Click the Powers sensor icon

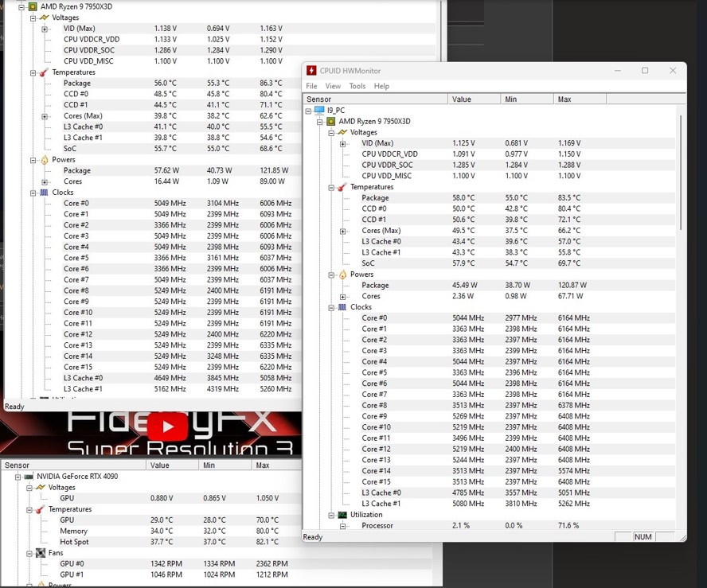click(x=342, y=274)
